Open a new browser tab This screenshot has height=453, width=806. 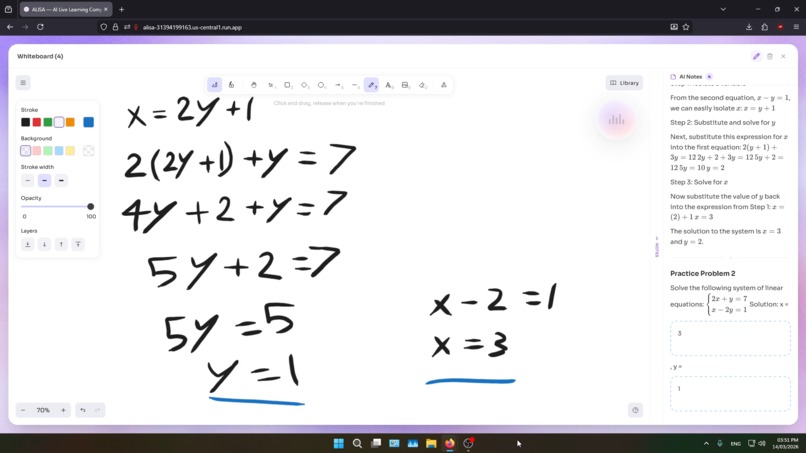point(121,9)
